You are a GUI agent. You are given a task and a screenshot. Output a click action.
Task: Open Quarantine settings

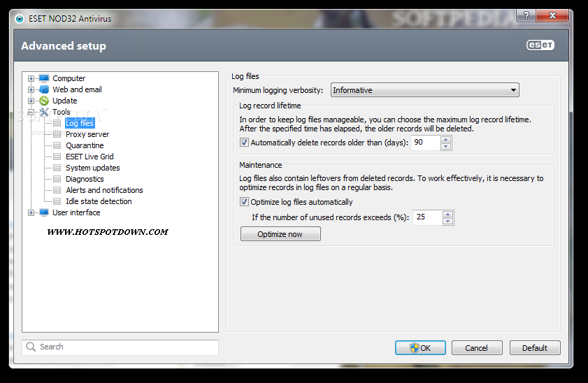[85, 145]
